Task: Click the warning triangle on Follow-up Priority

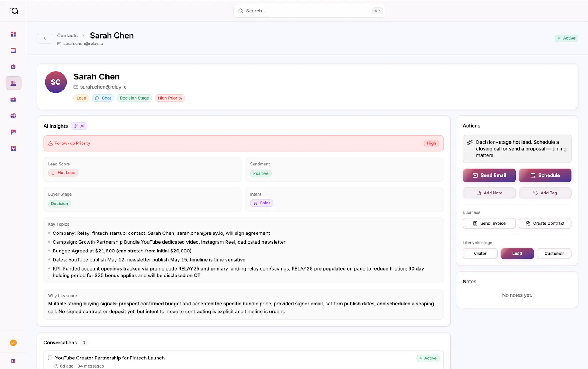Action: coord(50,143)
